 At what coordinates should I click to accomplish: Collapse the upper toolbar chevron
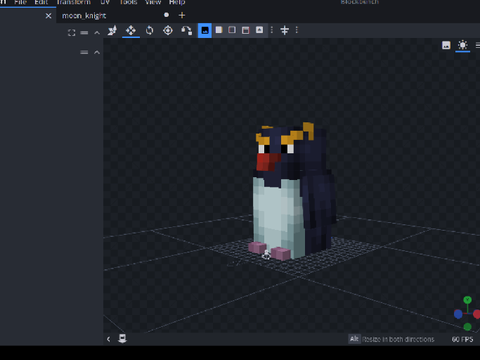pos(97,33)
